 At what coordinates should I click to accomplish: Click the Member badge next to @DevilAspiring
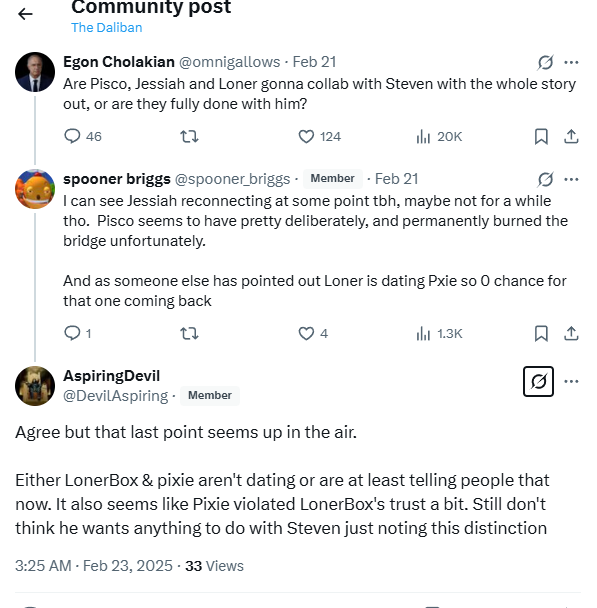[x=210, y=396]
